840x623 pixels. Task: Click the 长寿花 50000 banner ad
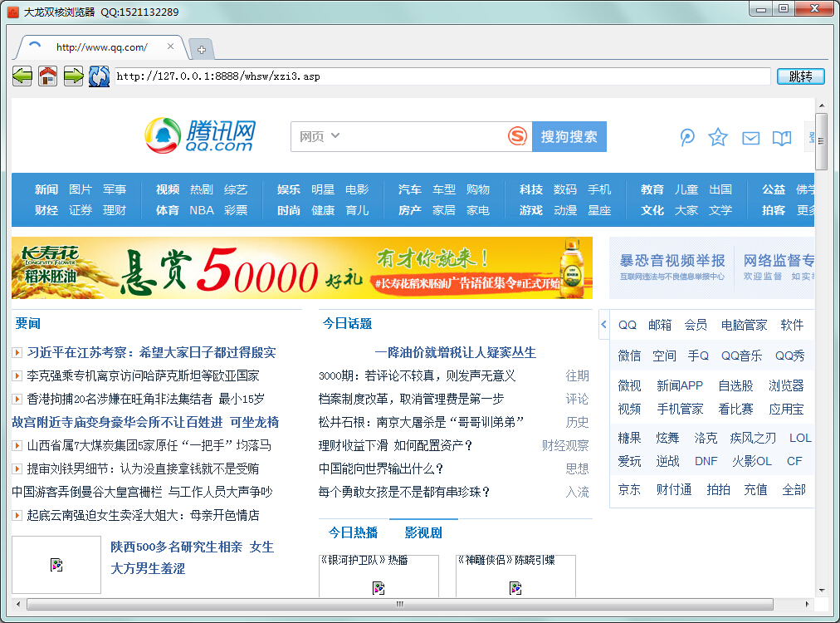coord(302,267)
